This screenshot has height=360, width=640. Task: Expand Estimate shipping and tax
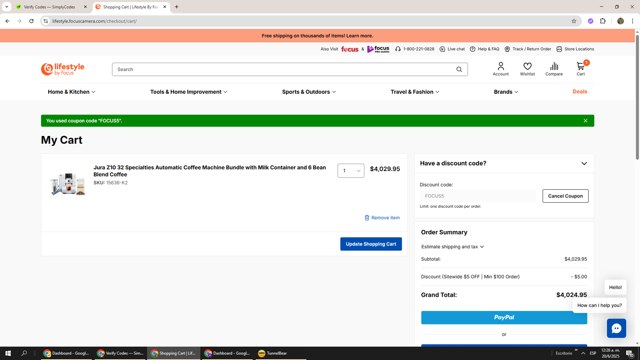(x=452, y=247)
